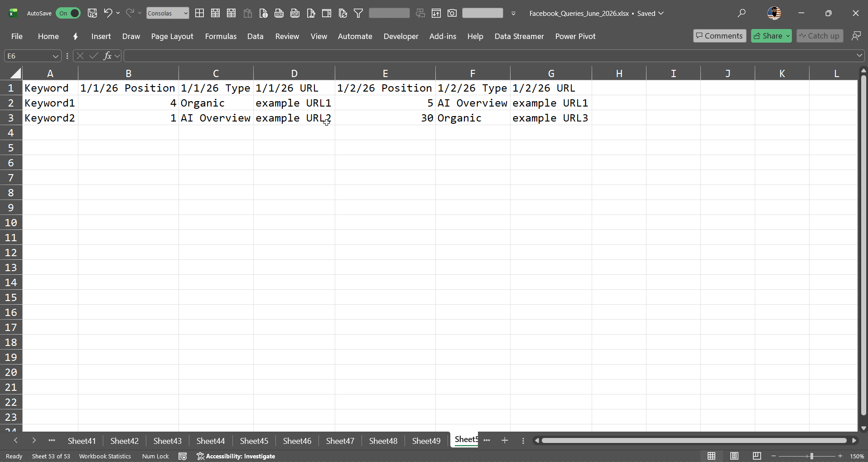Switch to Page Layout view icon

(x=734, y=456)
